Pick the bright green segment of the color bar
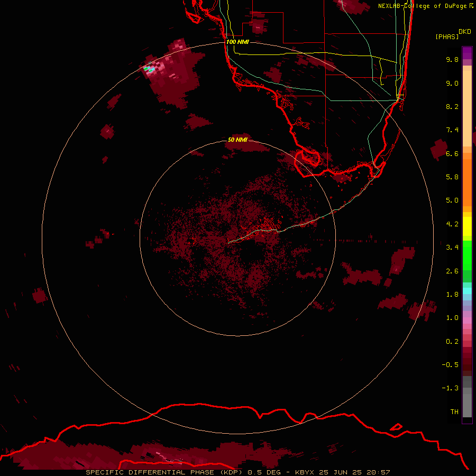 pos(467,255)
